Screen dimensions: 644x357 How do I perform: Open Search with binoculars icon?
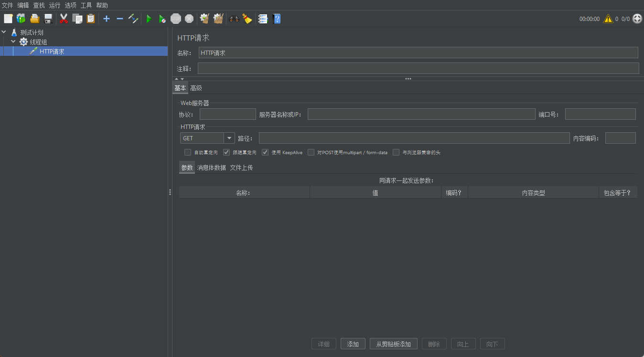coord(234,19)
